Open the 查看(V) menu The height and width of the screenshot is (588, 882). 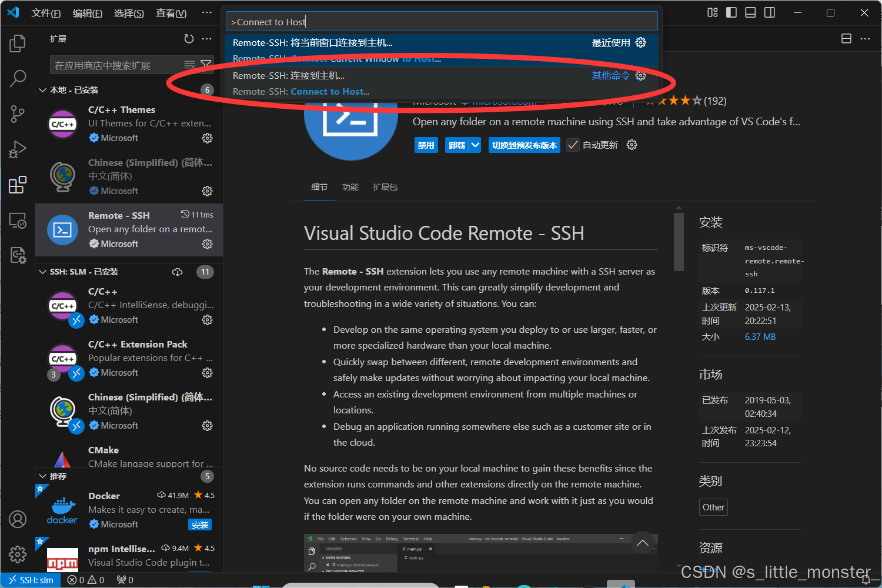171,13
